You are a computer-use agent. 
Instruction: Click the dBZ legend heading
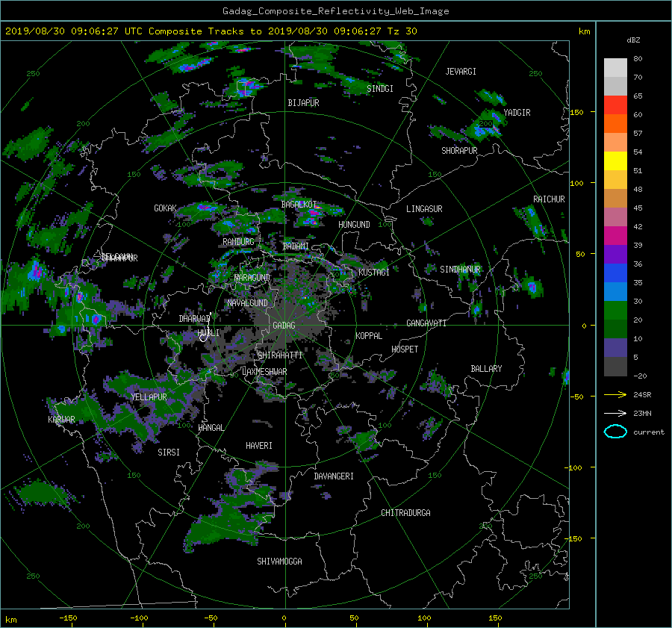(633, 40)
